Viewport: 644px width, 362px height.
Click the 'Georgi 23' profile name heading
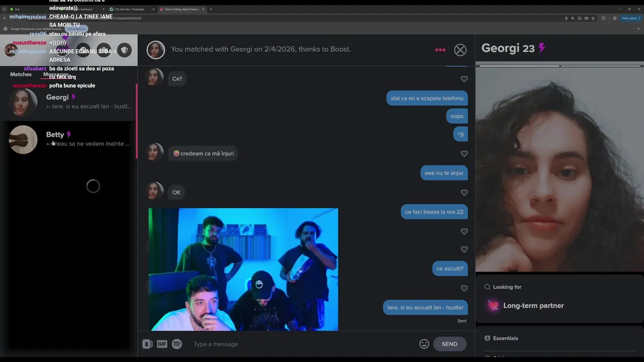(508, 48)
